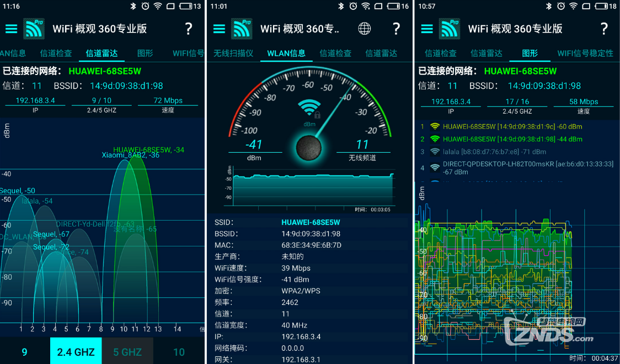Open 无线扫描仪 tab in middle screen
Image resolution: width=620 pixels, height=364 pixels.
233,53
